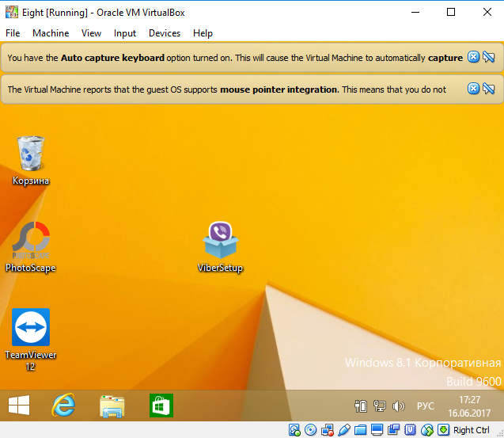
Task: Open the hard disk activity indicator
Action: pyautogui.click(x=294, y=430)
